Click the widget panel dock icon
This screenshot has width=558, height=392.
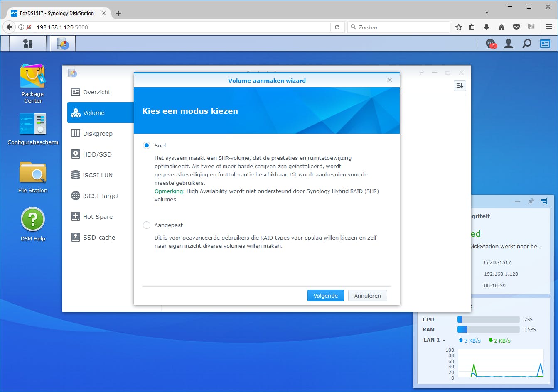(x=544, y=201)
